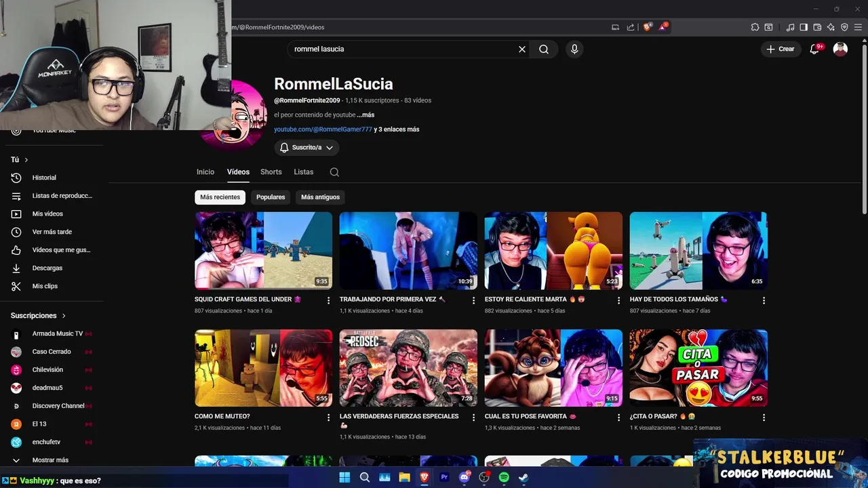Open Brave VPN shield icon
Viewport: 868px width, 488px height.
(844, 27)
